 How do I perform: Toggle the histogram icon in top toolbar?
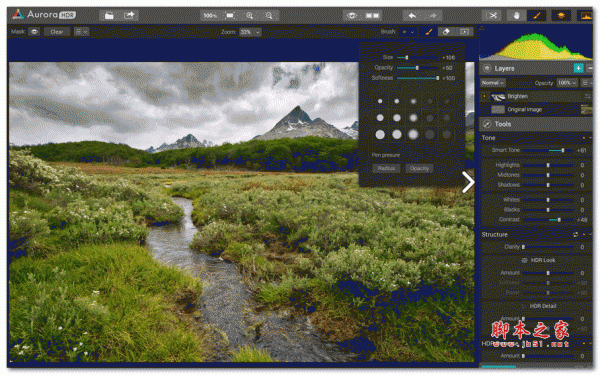point(585,16)
